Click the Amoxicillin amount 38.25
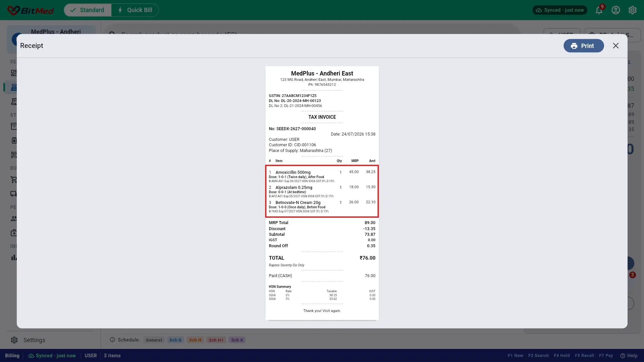The width and height of the screenshot is (644, 362). pyautogui.click(x=370, y=172)
